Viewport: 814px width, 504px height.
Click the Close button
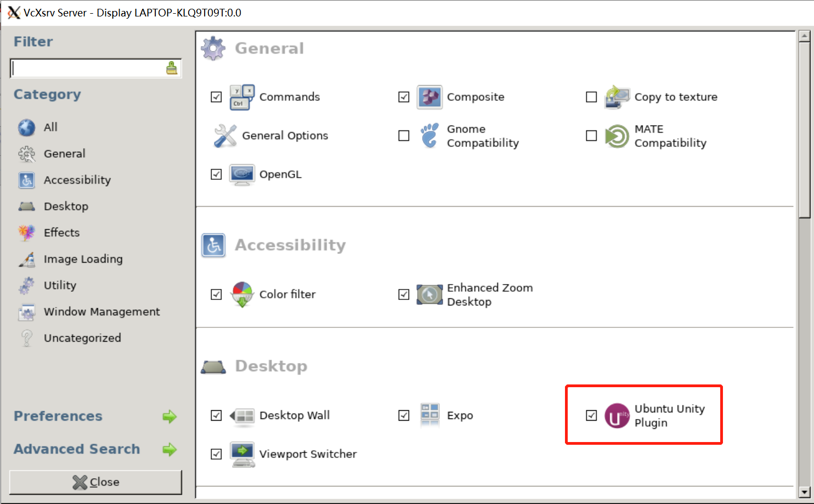[x=95, y=482]
